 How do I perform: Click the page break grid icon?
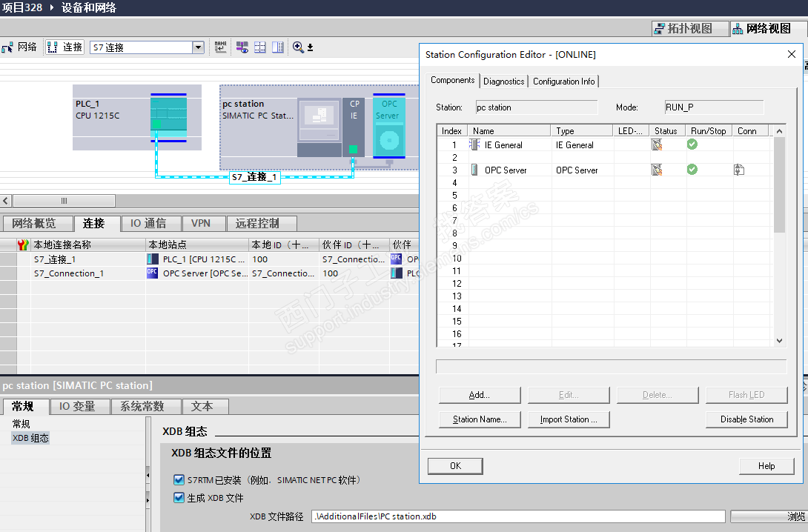click(x=259, y=47)
